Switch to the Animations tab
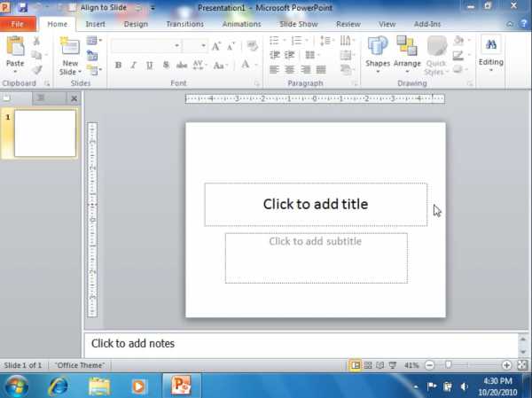The height and width of the screenshot is (398, 532). tap(241, 24)
